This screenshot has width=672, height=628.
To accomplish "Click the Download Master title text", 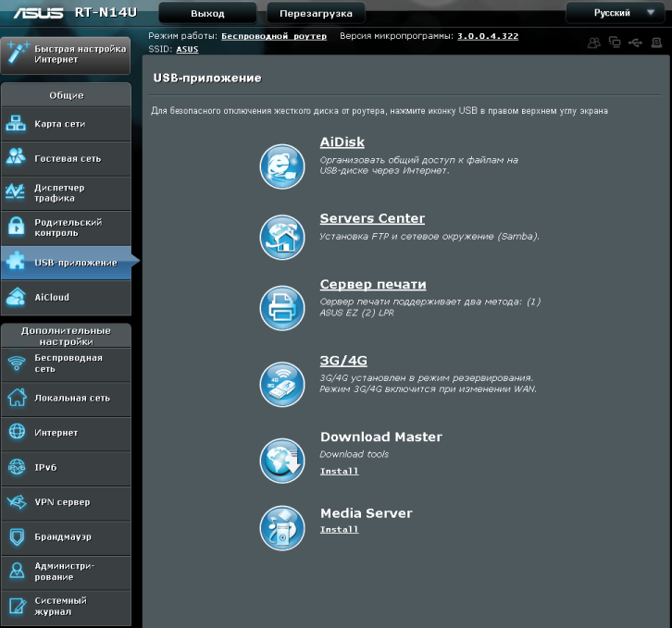I will (x=381, y=437).
